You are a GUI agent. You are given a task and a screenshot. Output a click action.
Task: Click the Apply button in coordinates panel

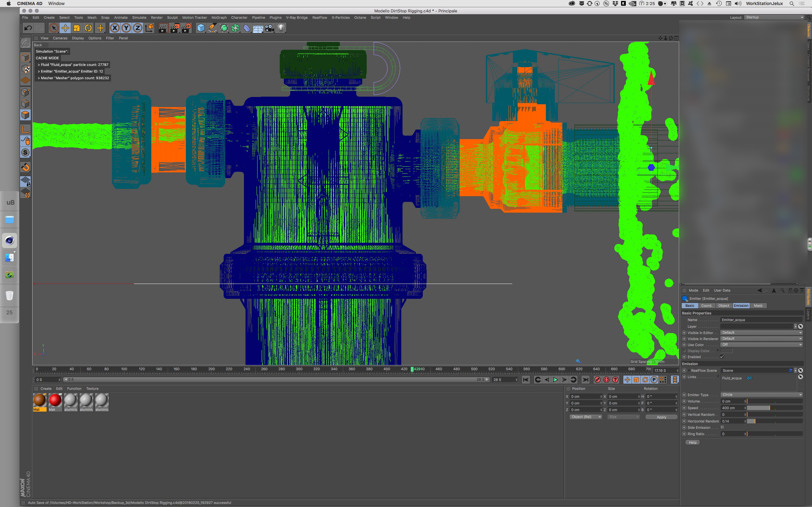[x=661, y=417]
